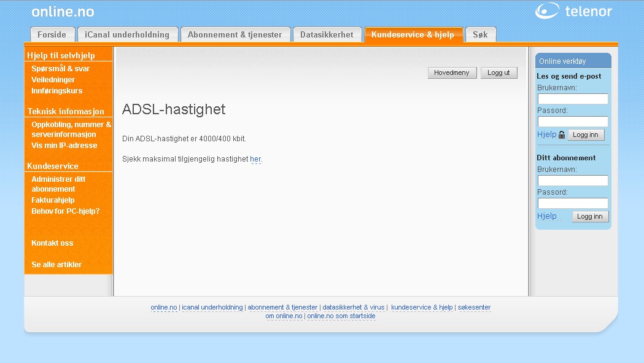Go to the Datasikkerhet tab
Image resolution: width=644 pixels, height=363 pixels.
(327, 34)
